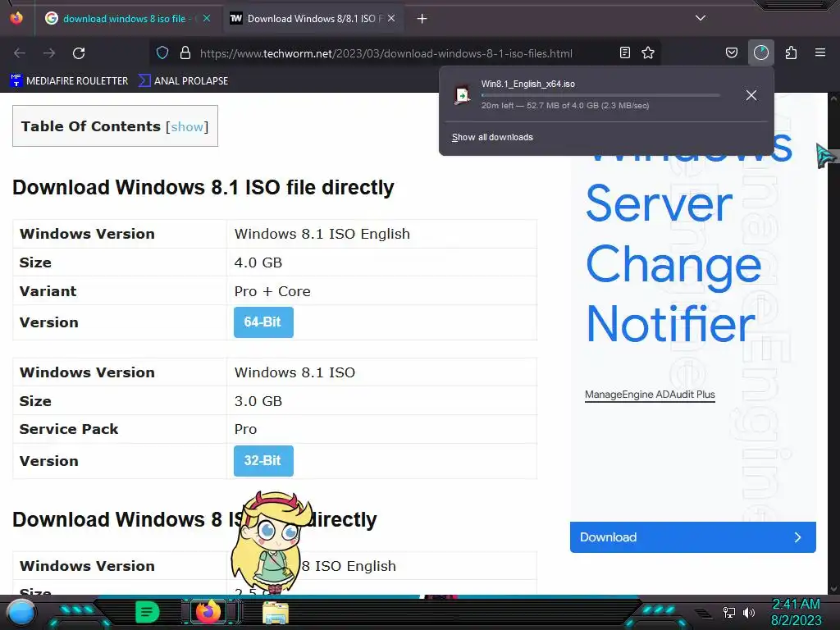The height and width of the screenshot is (630, 840).
Task: Switch to download windows 8 iso file tab
Action: click(126, 18)
